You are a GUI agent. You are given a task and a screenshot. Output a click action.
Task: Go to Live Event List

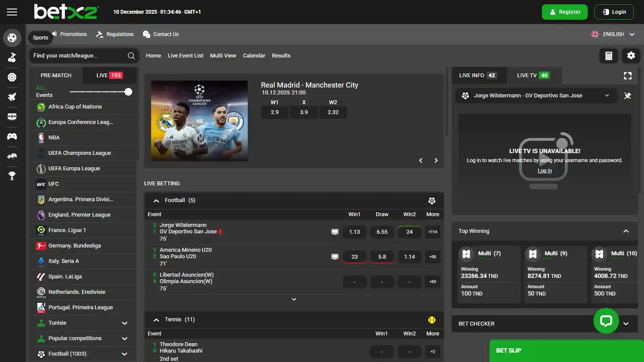coord(185,56)
